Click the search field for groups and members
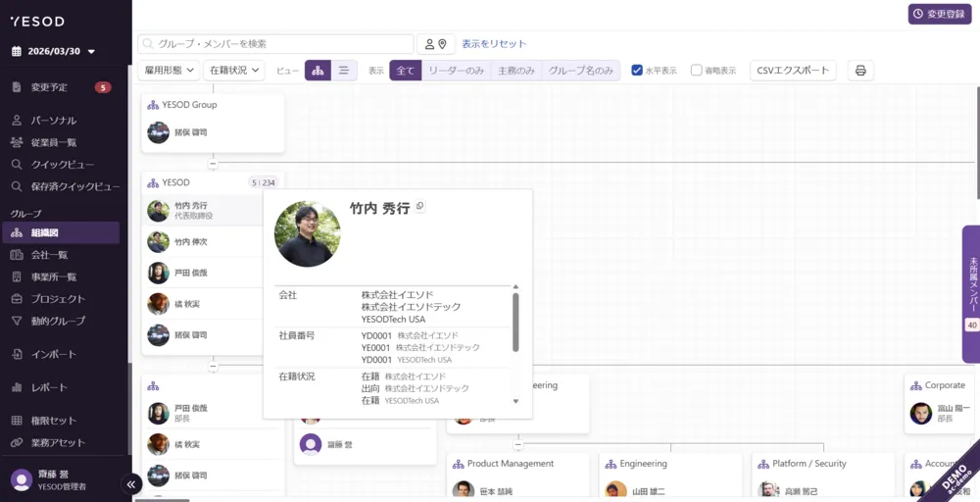980x502 pixels. pyautogui.click(x=275, y=44)
